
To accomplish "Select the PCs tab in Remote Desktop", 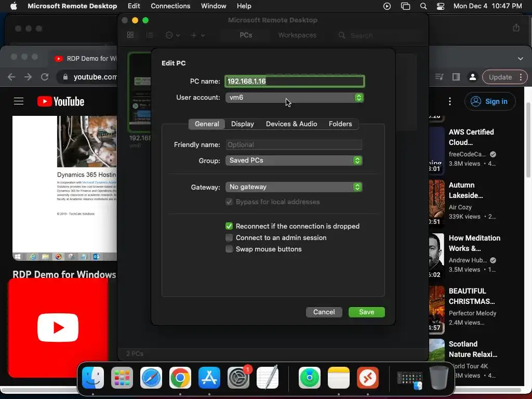I will [x=246, y=35].
